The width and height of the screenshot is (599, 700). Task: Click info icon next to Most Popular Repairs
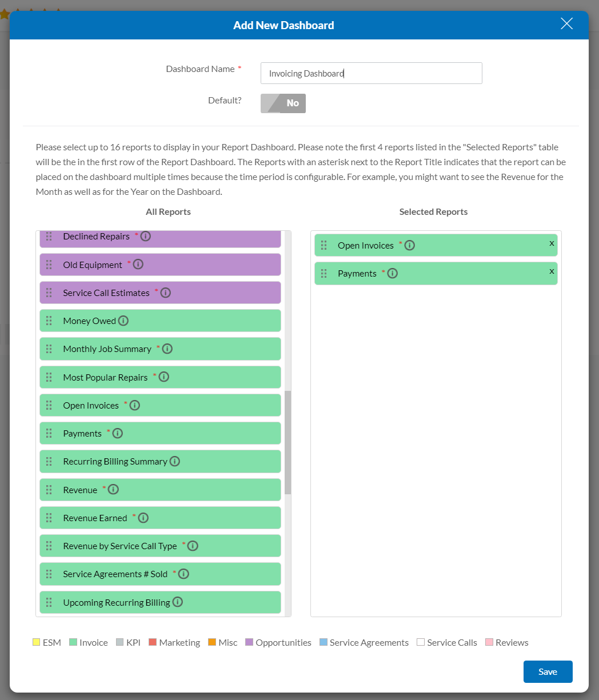pyautogui.click(x=164, y=377)
